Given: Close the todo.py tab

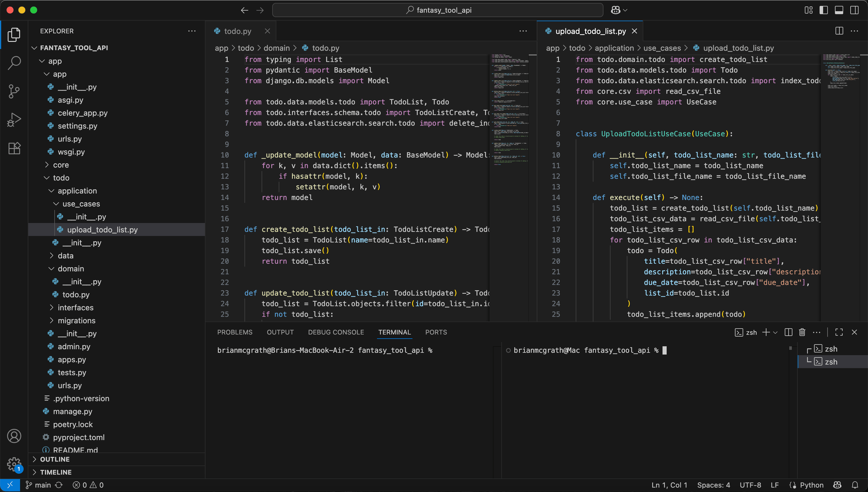Looking at the screenshot, I should (x=267, y=31).
